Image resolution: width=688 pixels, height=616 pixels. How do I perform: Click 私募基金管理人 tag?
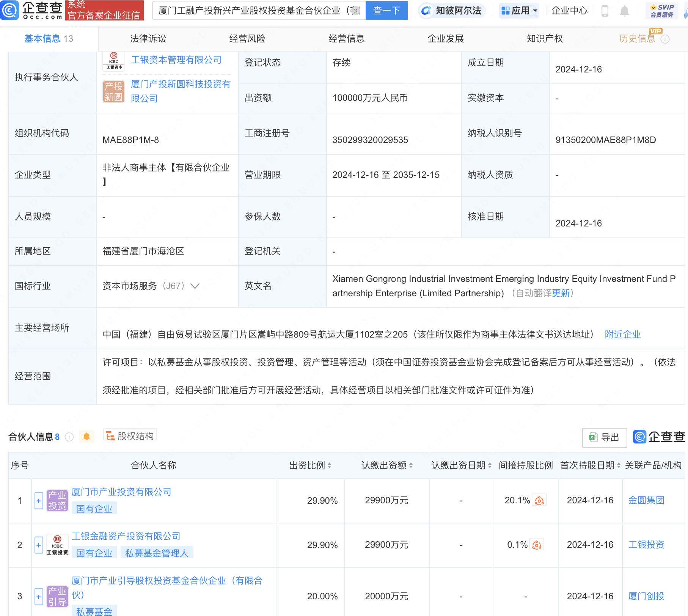157,553
